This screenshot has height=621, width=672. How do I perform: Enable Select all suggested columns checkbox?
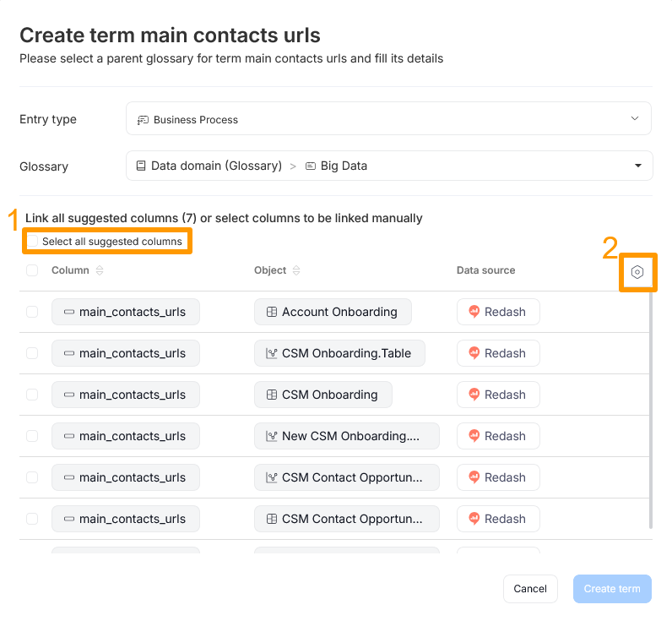click(33, 242)
